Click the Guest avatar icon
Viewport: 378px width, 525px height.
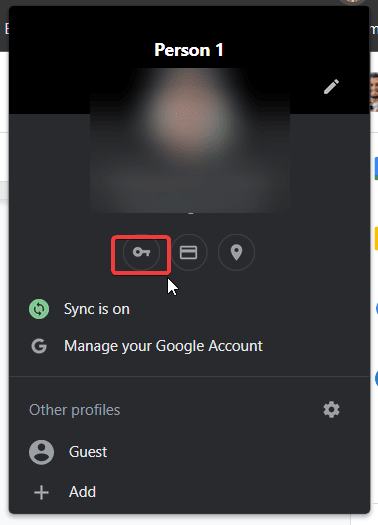coord(42,452)
